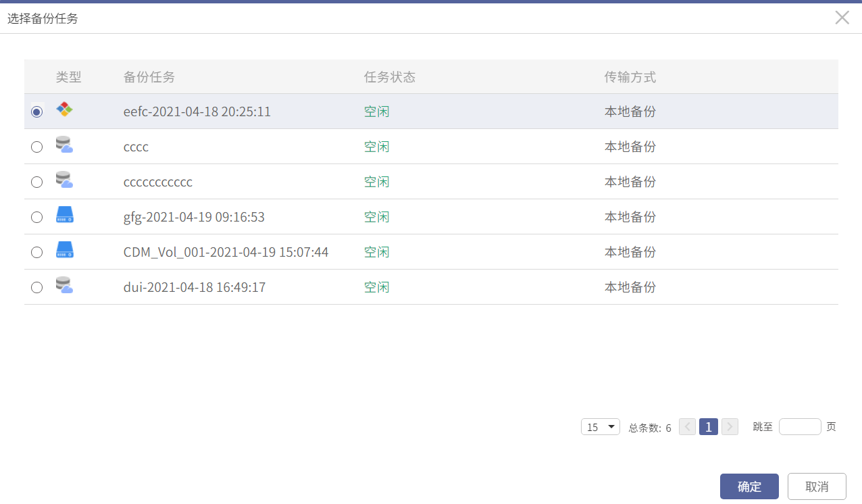This screenshot has height=504, width=862.
Task: Select radio for CDM_Vol_001-2021-04-19 15:07:44
Action: click(x=37, y=252)
